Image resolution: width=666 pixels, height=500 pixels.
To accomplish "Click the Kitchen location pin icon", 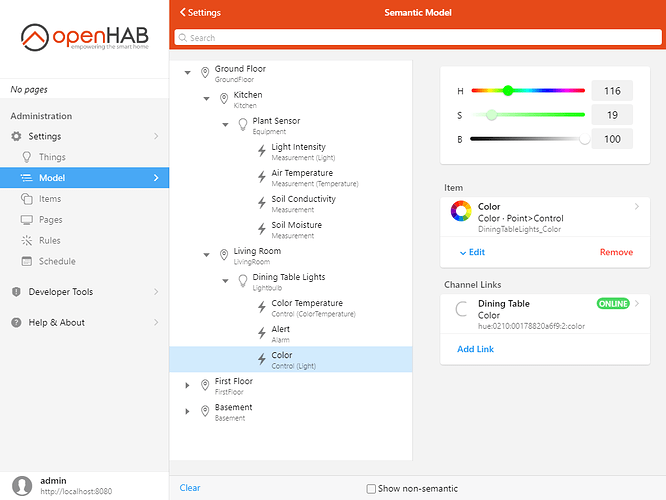I will tap(223, 99).
